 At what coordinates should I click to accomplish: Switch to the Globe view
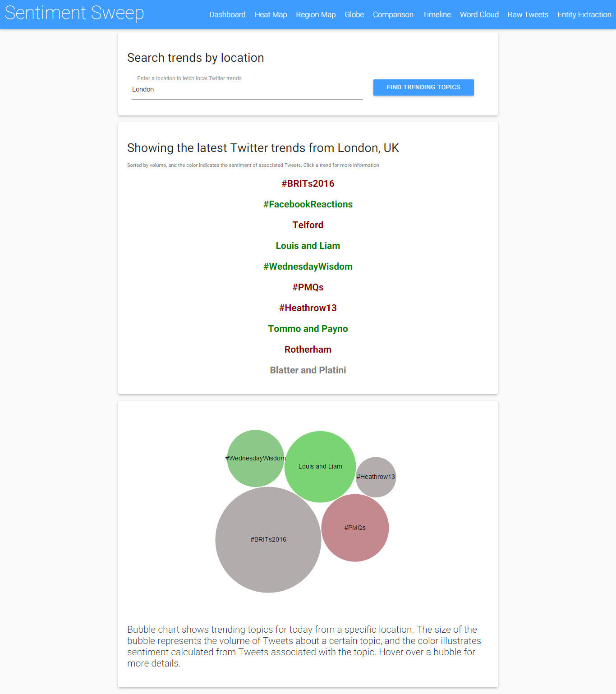[x=354, y=14]
